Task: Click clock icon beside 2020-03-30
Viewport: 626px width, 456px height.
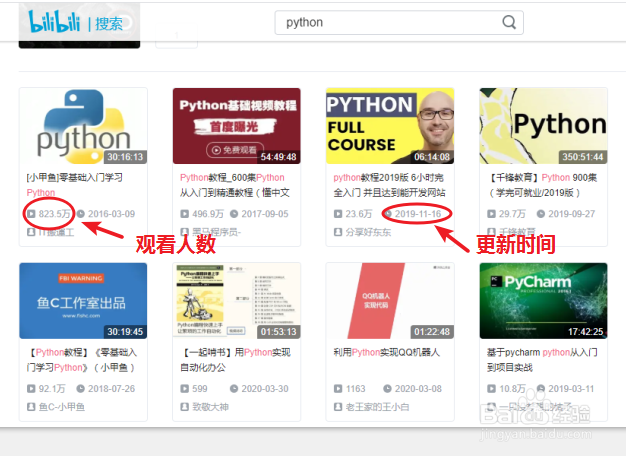Action: pyautogui.click(x=234, y=389)
